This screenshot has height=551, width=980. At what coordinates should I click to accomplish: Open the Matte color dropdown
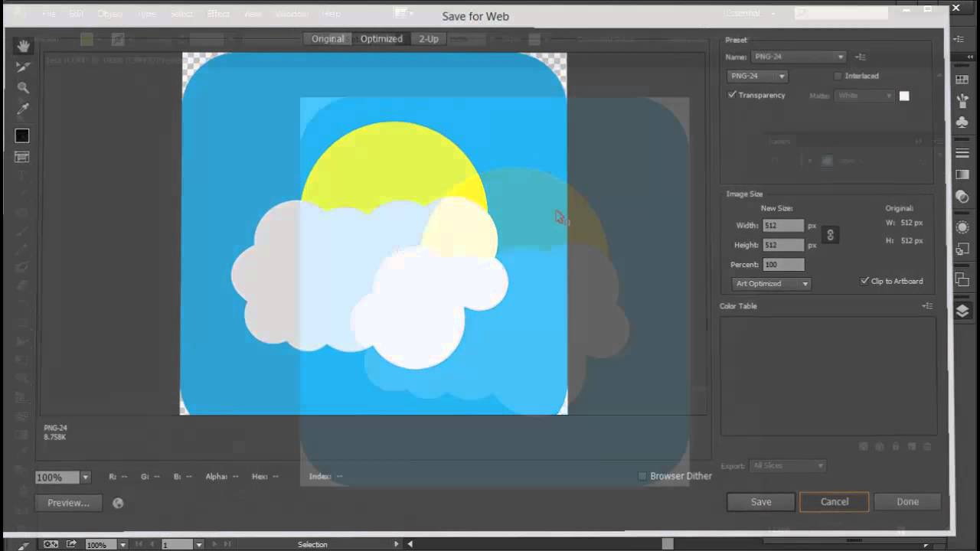pyautogui.click(x=865, y=96)
